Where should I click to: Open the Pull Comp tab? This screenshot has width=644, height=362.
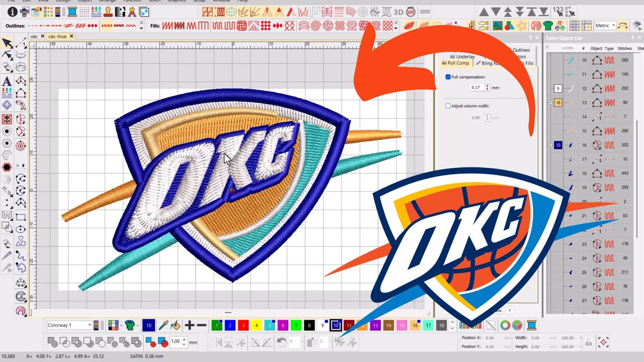coord(455,63)
